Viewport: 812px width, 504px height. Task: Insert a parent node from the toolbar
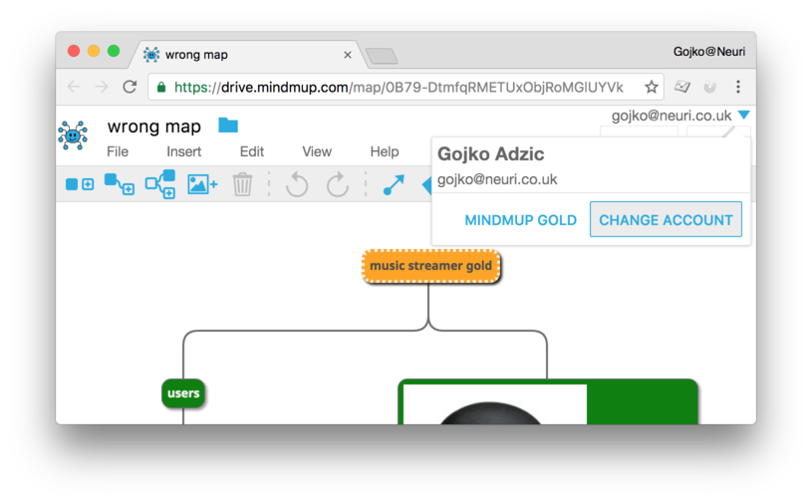point(160,184)
